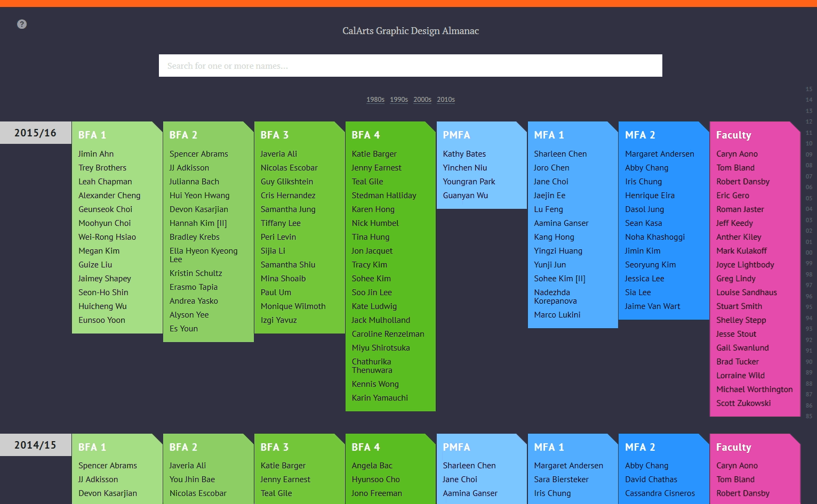Select year 05 in the side timeline

(809, 198)
